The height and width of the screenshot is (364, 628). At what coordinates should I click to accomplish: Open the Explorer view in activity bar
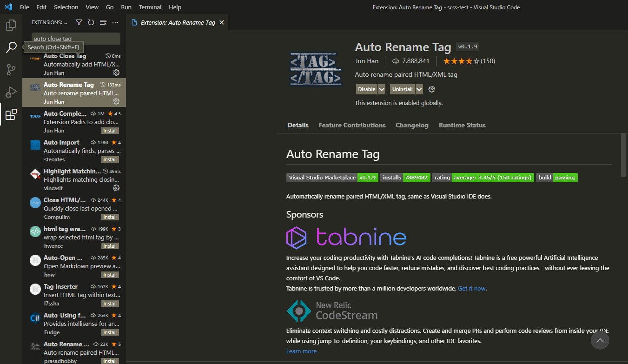tap(11, 25)
